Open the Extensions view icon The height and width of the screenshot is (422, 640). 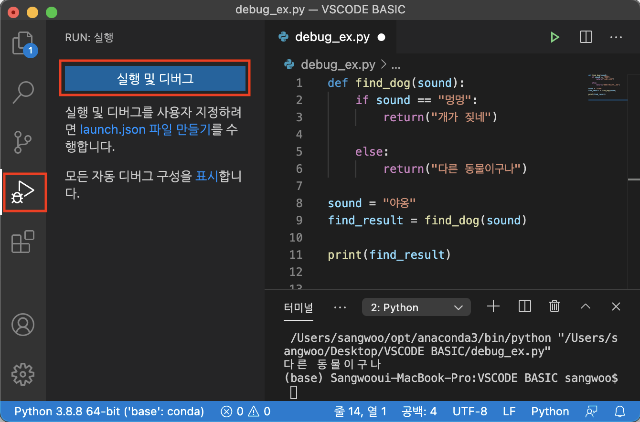pyautogui.click(x=23, y=242)
